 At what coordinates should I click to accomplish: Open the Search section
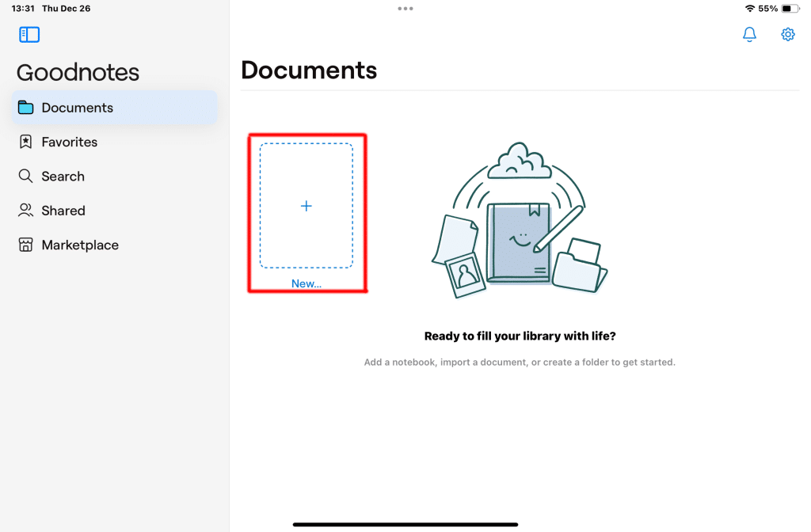pos(114,176)
